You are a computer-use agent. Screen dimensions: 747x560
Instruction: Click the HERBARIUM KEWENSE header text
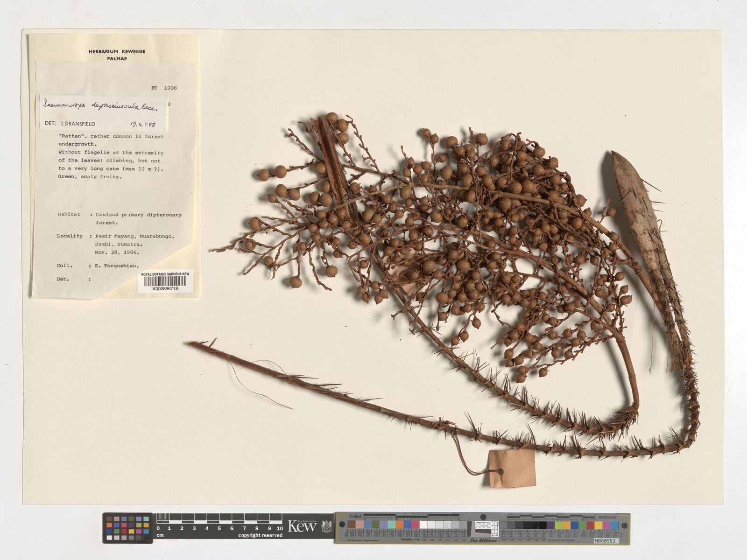[117, 52]
